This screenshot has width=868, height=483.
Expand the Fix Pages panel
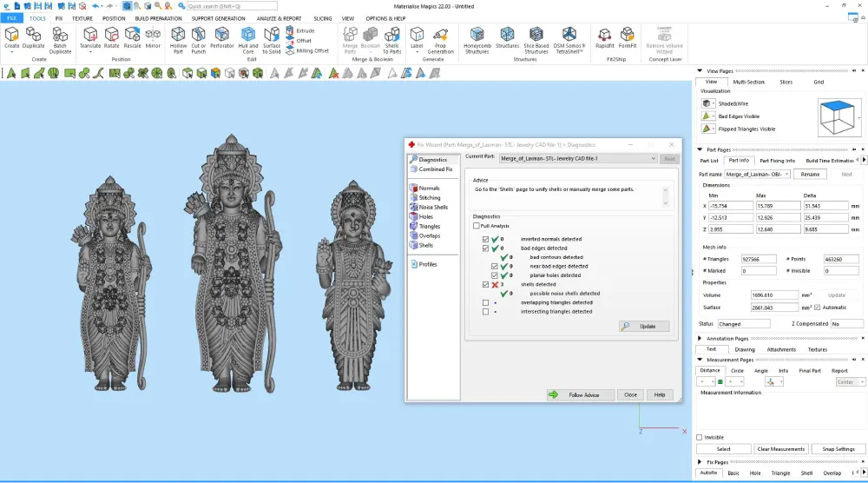(700, 462)
